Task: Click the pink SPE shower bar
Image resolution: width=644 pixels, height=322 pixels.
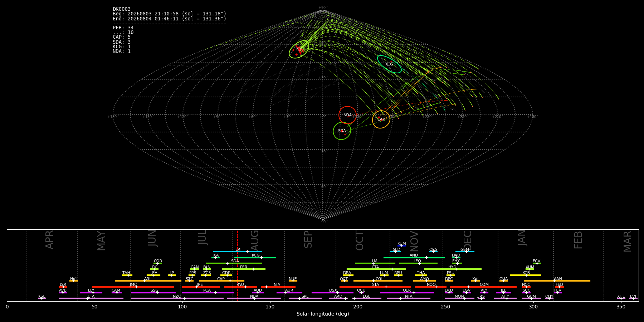Action: point(305,298)
